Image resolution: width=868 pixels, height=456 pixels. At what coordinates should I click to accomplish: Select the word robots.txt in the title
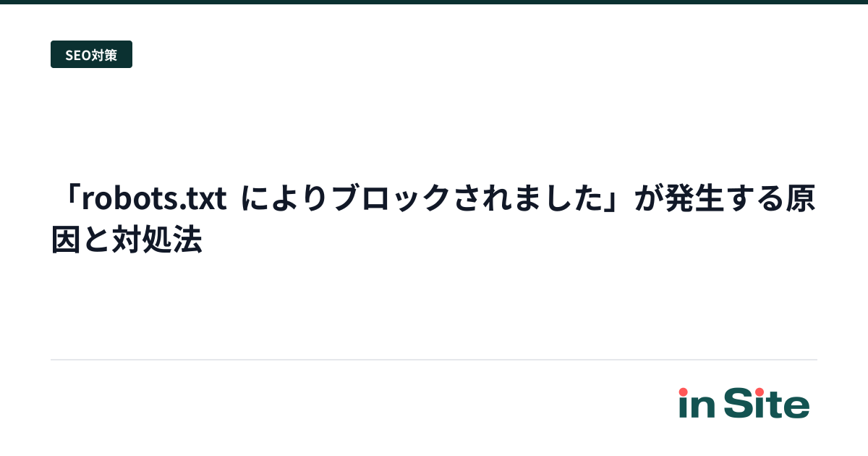[x=154, y=199]
